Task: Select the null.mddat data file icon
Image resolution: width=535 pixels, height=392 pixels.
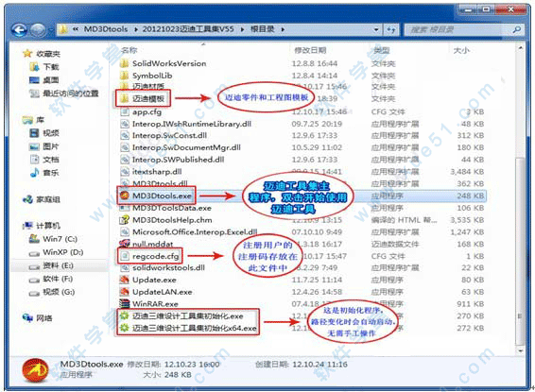Action: [x=124, y=244]
